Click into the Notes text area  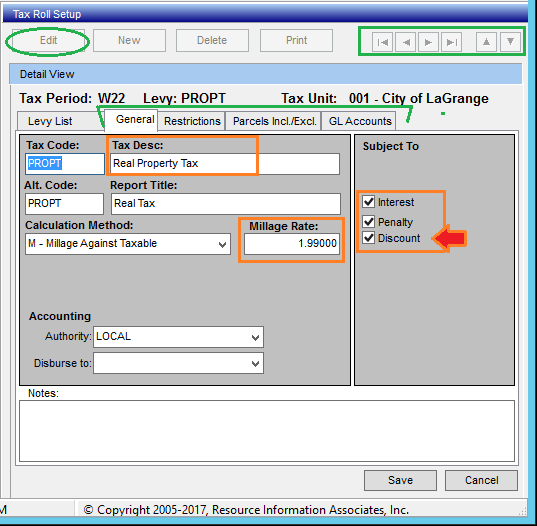click(x=267, y=431)
